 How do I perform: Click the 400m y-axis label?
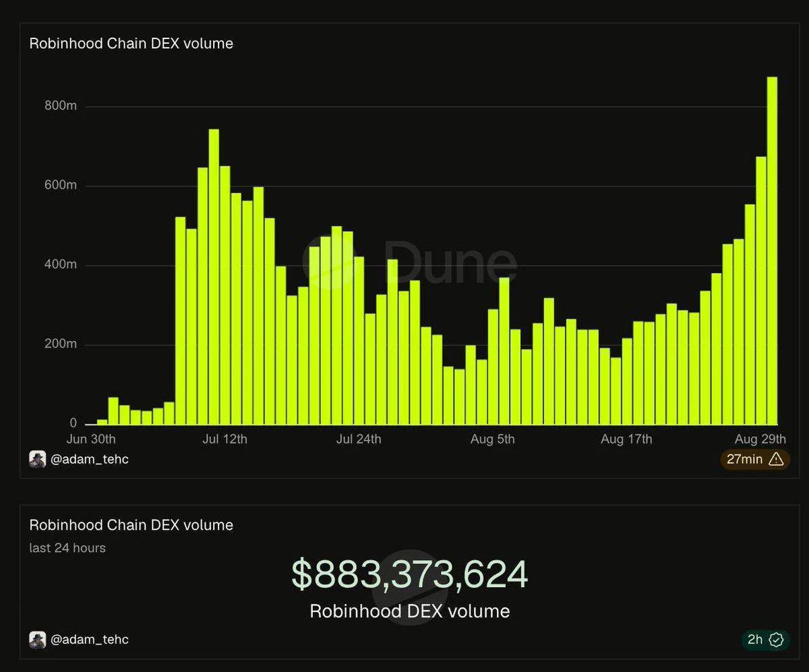62,265
